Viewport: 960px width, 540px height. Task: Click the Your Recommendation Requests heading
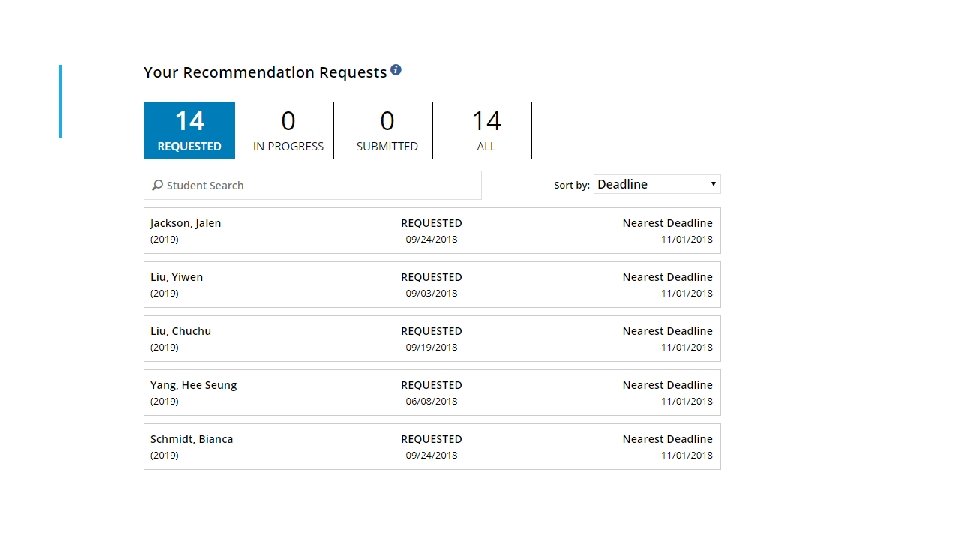[265, 72]
